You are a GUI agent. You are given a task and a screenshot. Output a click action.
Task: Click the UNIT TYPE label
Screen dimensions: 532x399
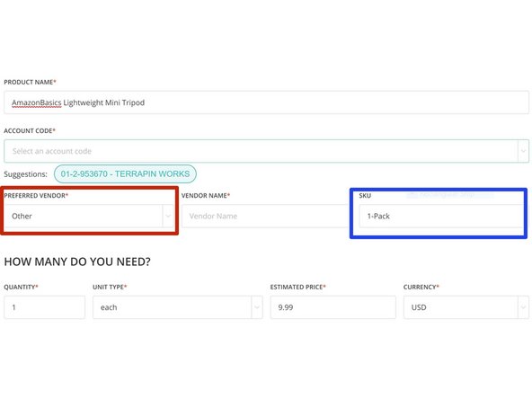110,287
